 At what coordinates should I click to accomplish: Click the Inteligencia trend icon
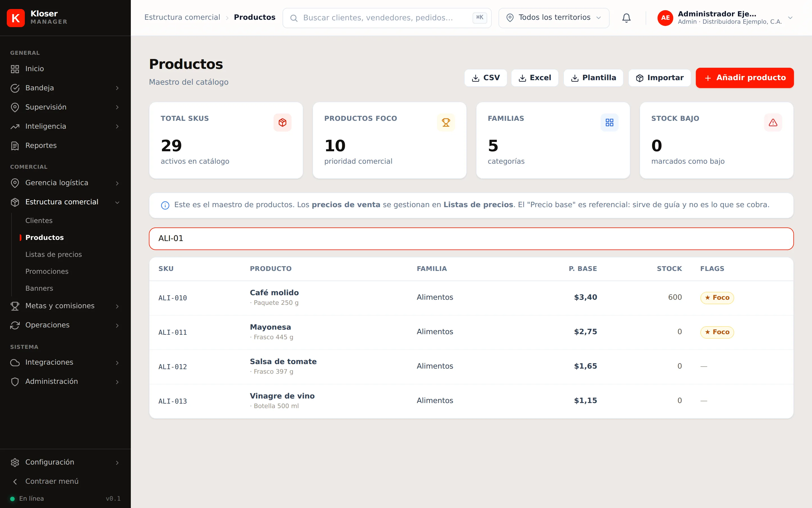click(15, 127)
